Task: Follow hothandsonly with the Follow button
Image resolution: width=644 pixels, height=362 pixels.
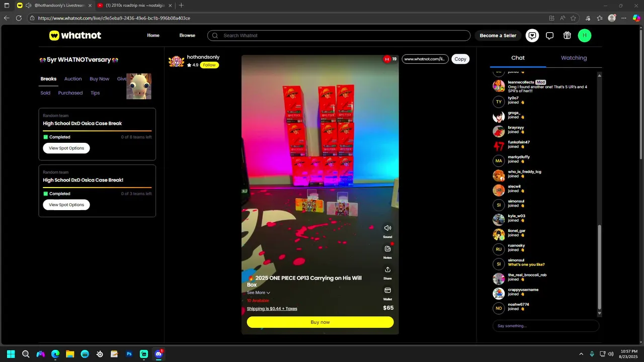Action: [209, 65]
